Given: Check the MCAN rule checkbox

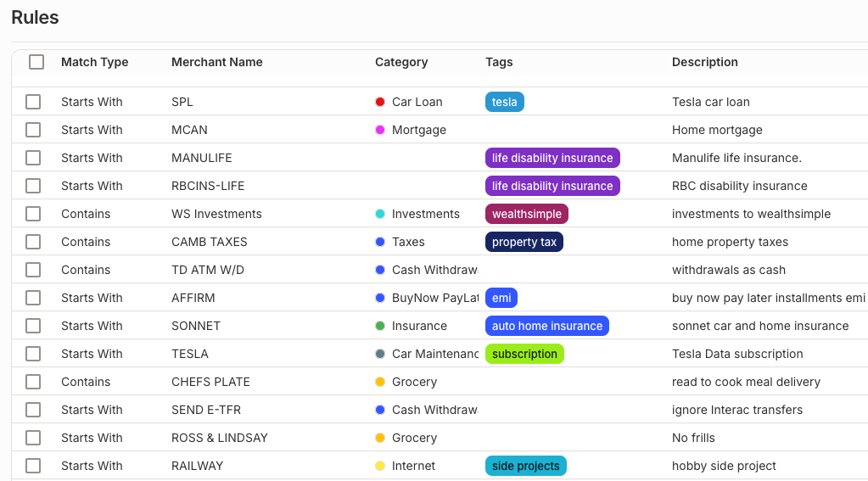Looking at the screenshot, I should coord(33,130).
